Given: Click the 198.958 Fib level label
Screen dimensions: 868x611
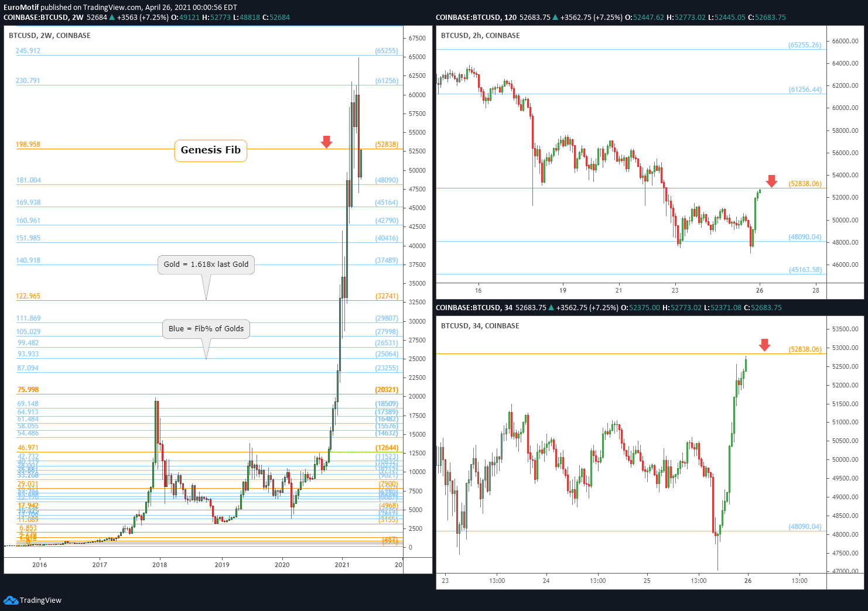Looking at the screenshot, I should click(28, 145).
